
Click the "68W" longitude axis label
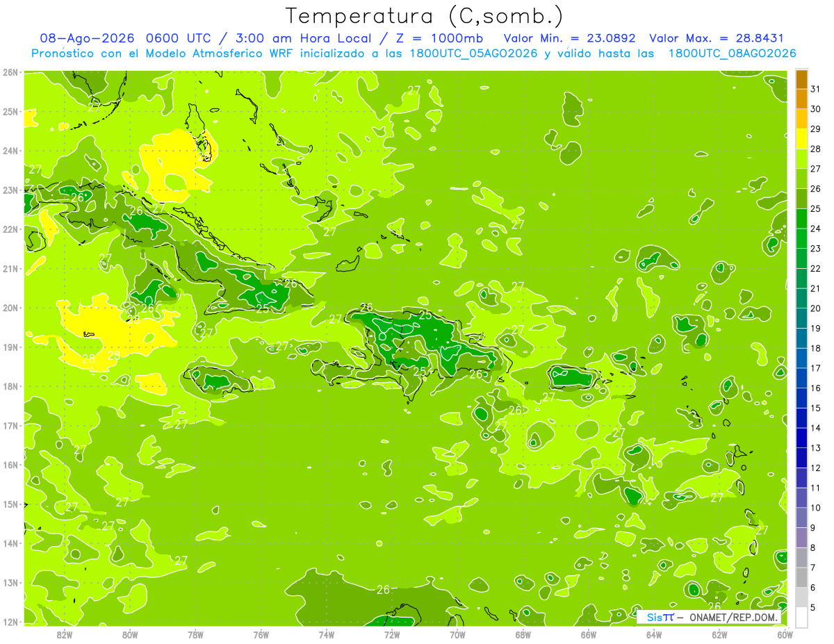[523, 635]
